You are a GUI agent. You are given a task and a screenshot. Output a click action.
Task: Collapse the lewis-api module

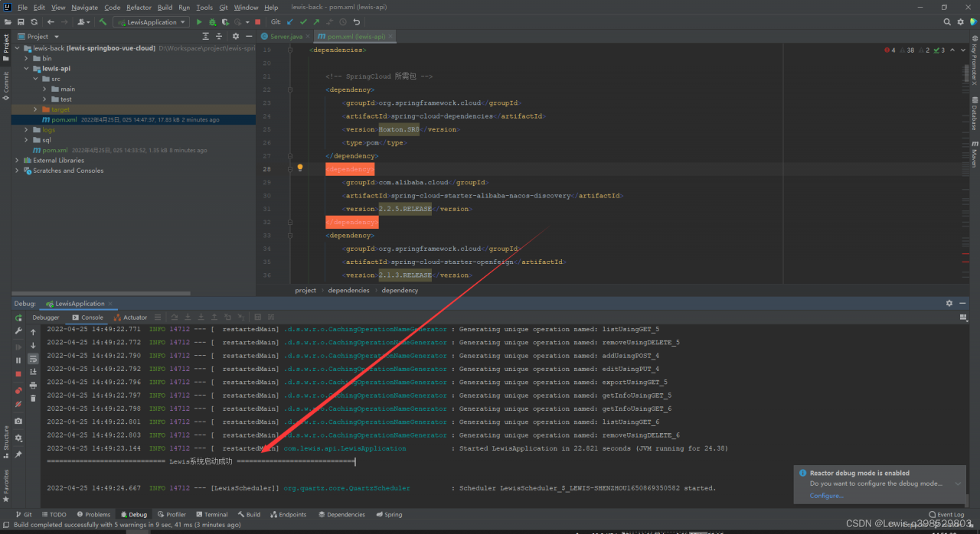26,68
